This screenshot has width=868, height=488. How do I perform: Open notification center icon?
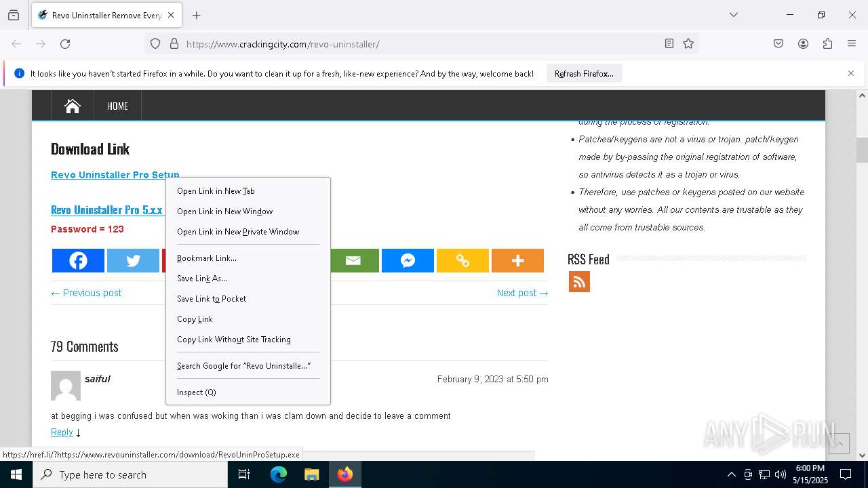(846, 474)
